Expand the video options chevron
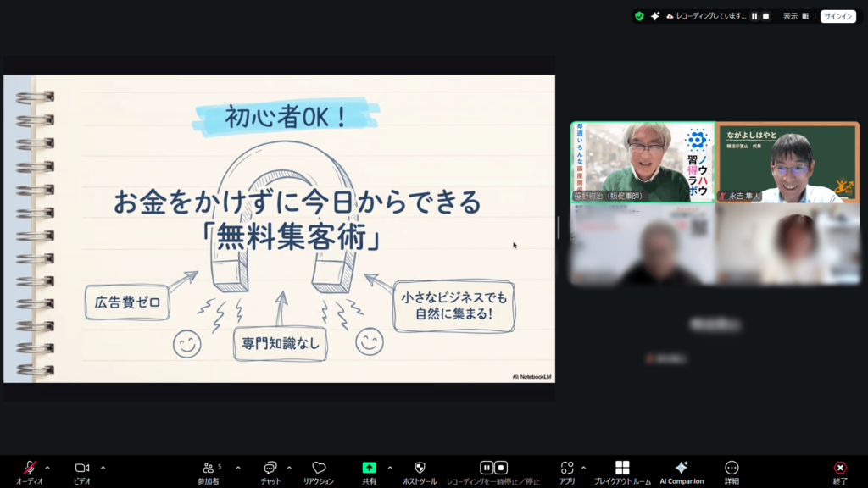The image size is (868, 488). pyautogui.click(x=103, y=467)
